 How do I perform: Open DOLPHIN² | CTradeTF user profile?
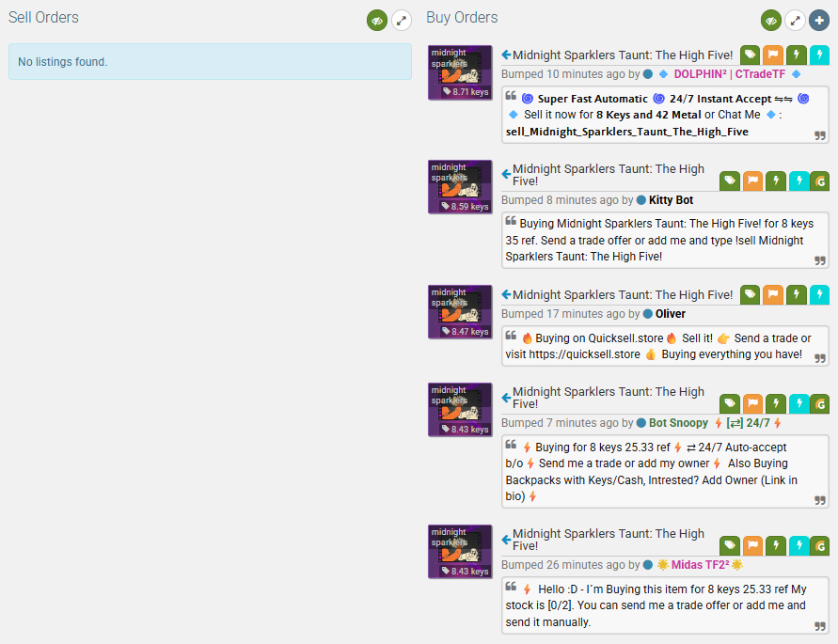pos(730,74)
